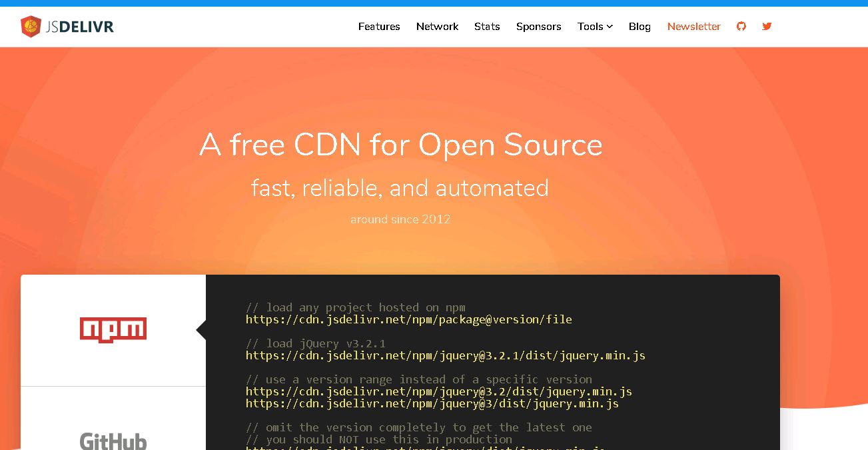Open the GitHub icon in navbar
The height and width of the screenshot is (450, 868).
(741, 26)
